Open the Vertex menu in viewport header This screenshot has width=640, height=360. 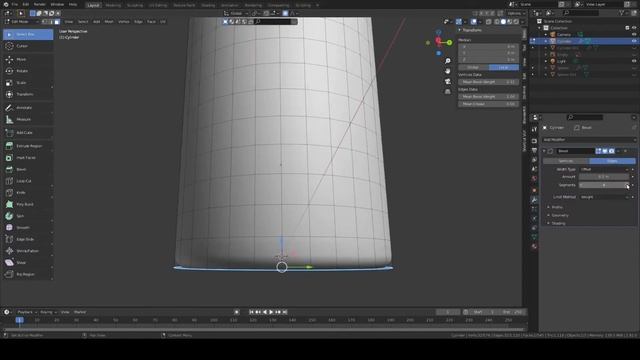(124, 22)
